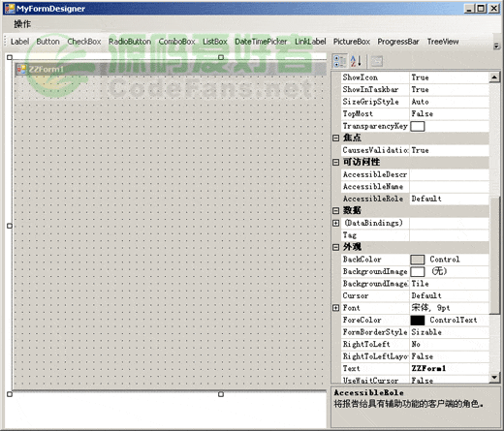Switch property grid to Categorized view
Screen dimensions: 504x431
[x=339, y=61]
